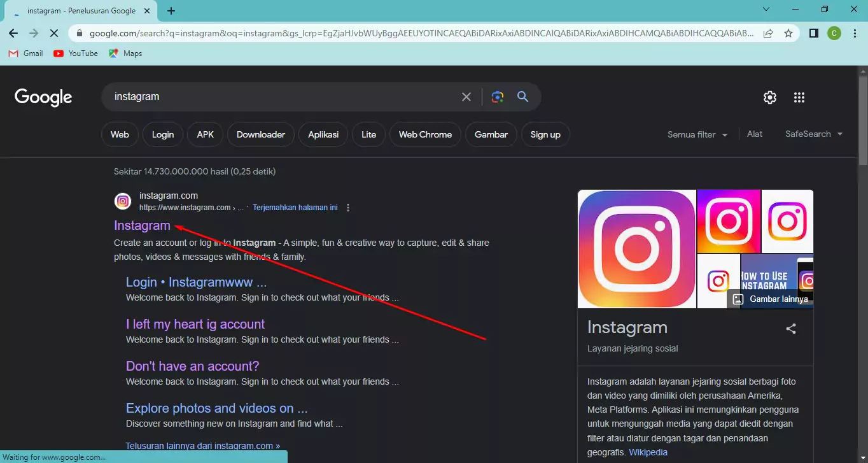Open the three-dot menu beside Terjemahkan halaman ini
The image size is (868, 463).
pyautogui.click(x=348, y=208)
